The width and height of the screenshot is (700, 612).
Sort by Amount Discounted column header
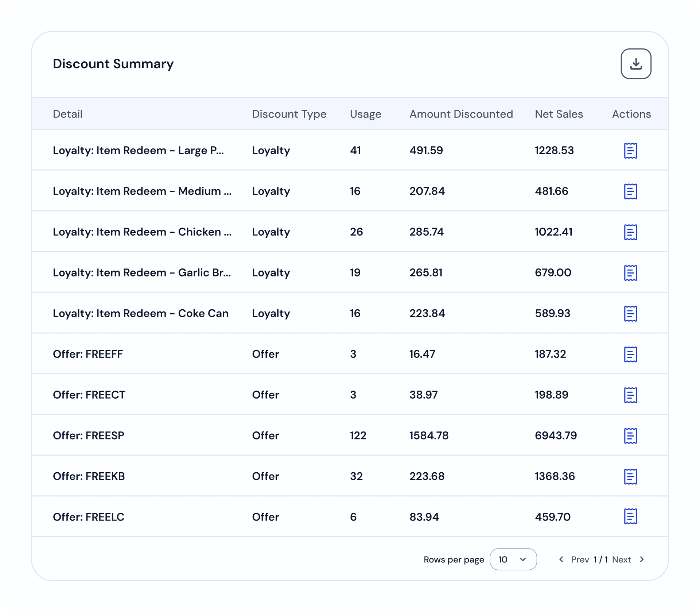(x=461, y=114)
